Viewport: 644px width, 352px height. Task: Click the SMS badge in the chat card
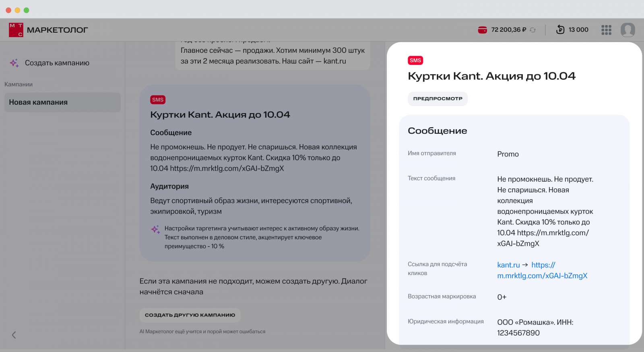(158, 100)
